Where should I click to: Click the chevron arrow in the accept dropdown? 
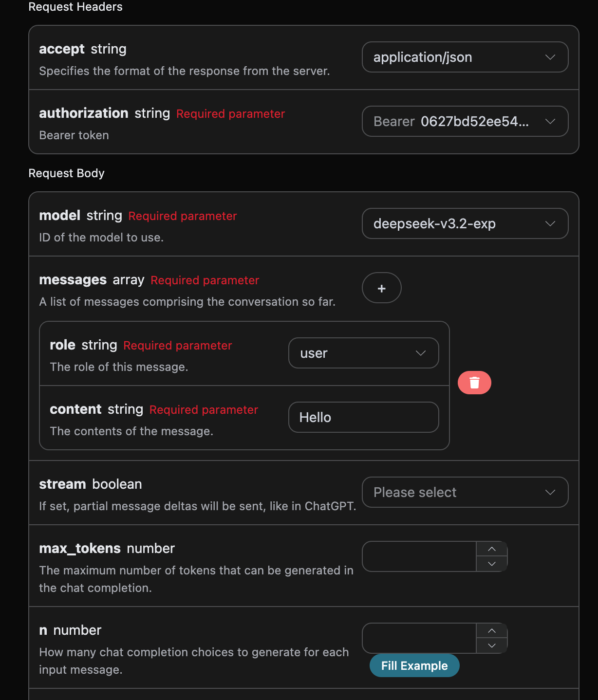[550, 57]
